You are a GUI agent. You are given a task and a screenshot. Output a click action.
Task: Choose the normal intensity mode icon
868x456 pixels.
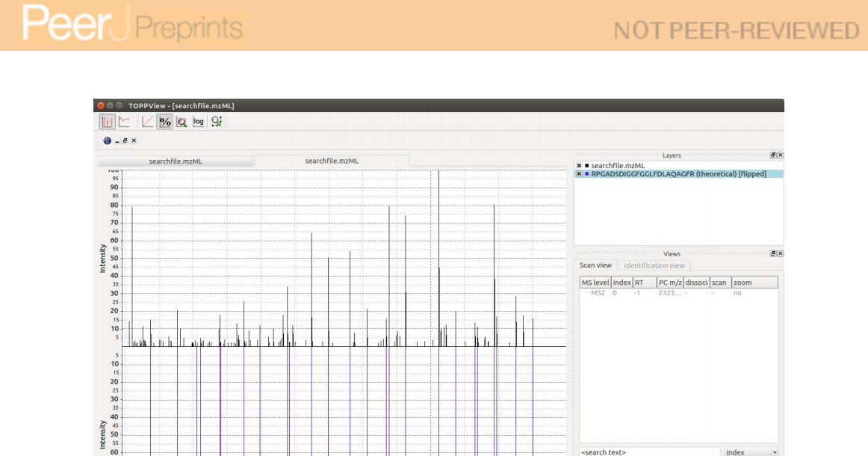point(148,121)
